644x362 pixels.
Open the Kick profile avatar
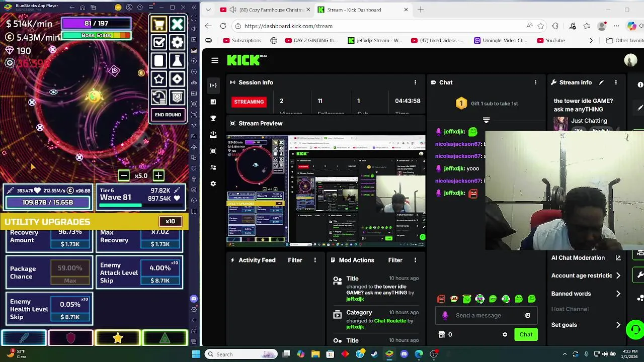click(630, 60)
